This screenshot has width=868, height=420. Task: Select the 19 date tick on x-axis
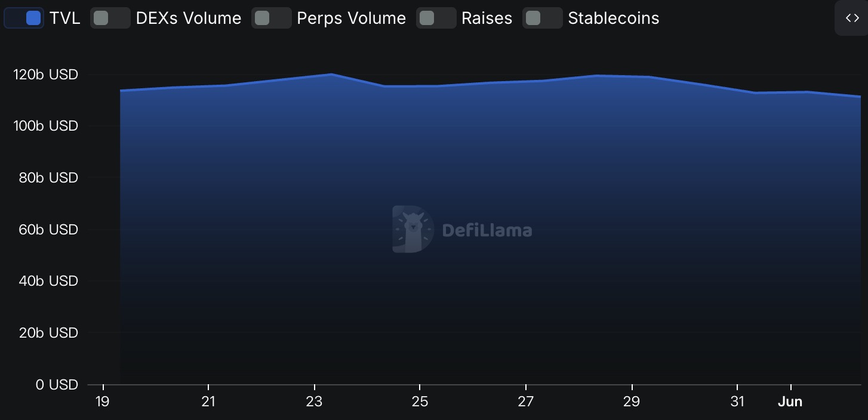pos(103,402)
